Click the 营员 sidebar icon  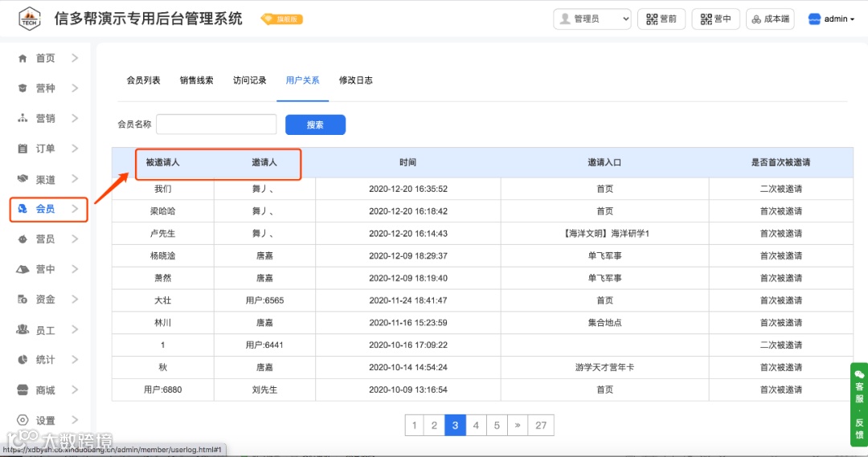pyautogui.click(x=23, y=239)
